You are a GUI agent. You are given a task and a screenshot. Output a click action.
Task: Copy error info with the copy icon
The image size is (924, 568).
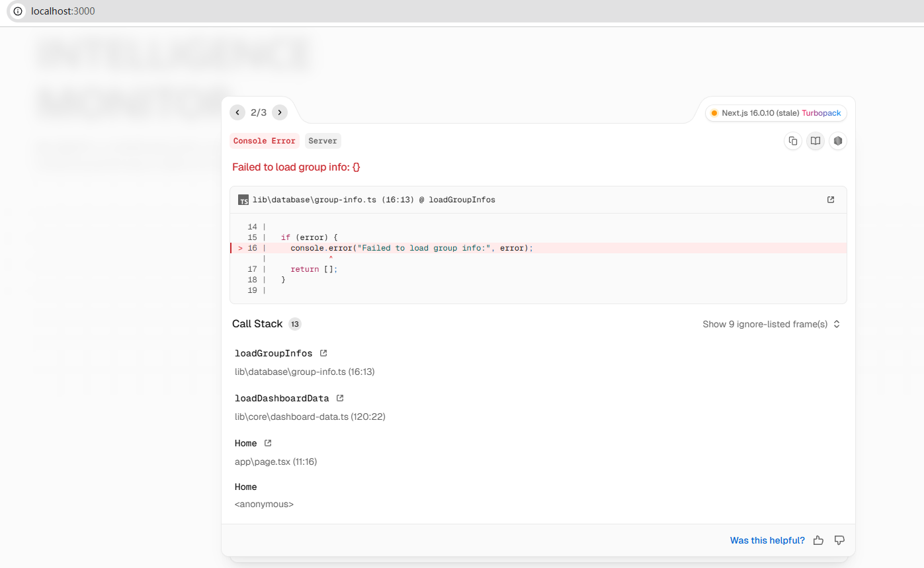click(793, 141)
